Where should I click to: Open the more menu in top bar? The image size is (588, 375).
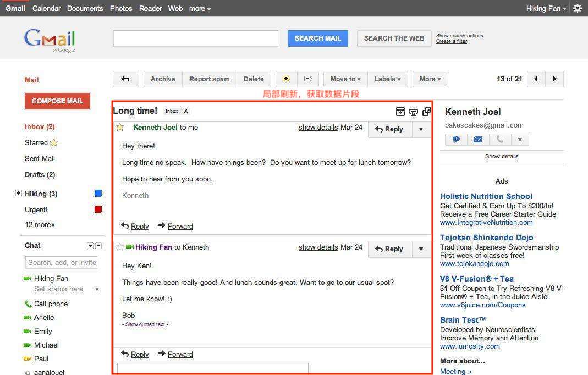pyautogui.click(x=200, y=8)
